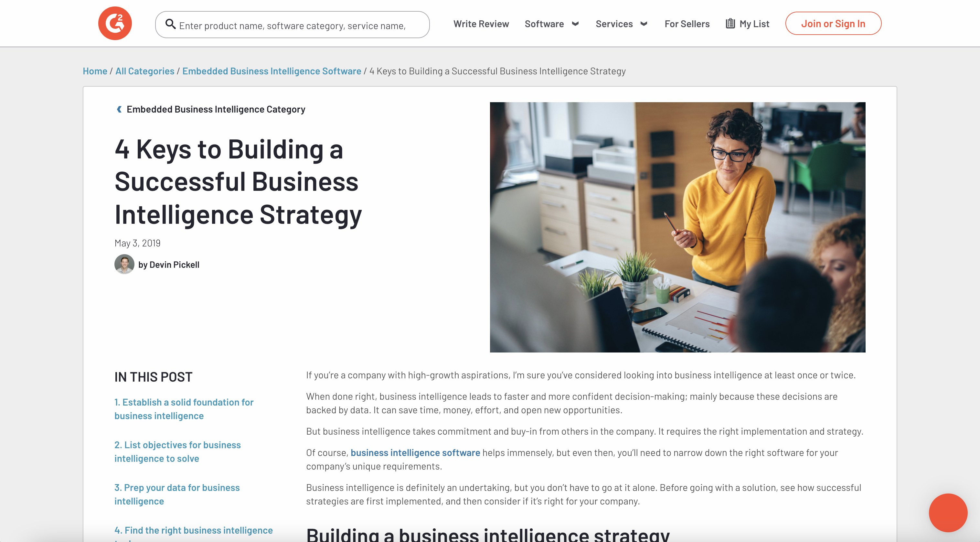Open All Categories breadcrumb link
The height and width of the screenshot is (542, 980).
click(145, 71)
